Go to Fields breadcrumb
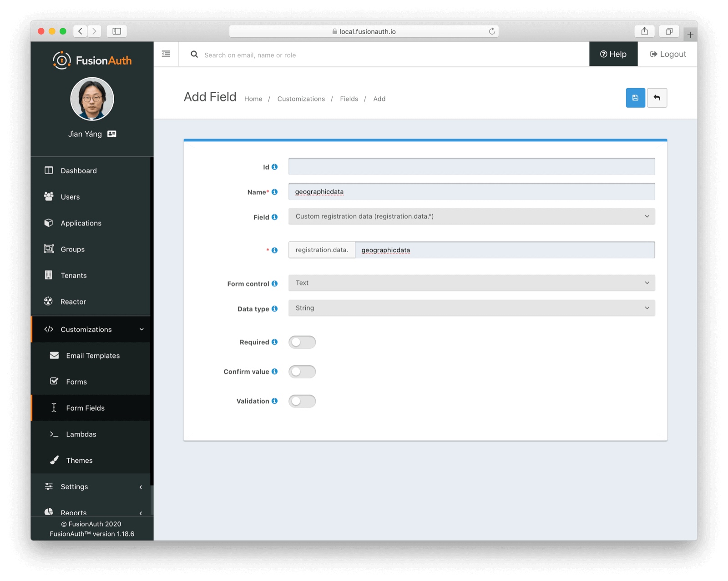Image resolution: width=728 pixels, height=581 pixels. (x=349, y=99)
